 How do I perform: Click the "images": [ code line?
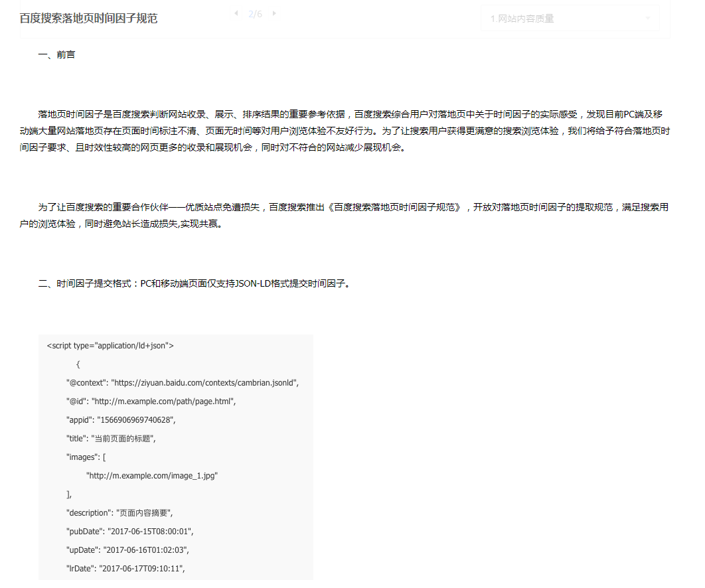pos(86,457)
